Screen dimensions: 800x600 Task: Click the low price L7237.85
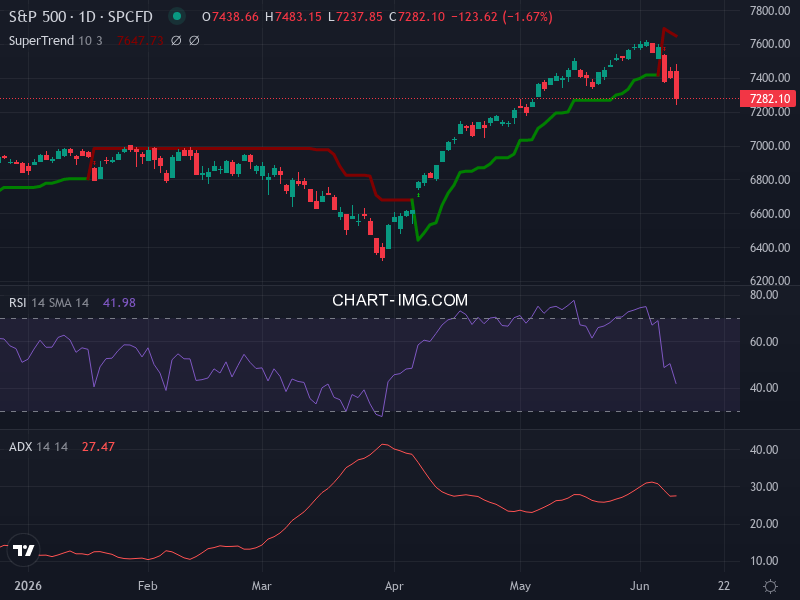(355, 17)
